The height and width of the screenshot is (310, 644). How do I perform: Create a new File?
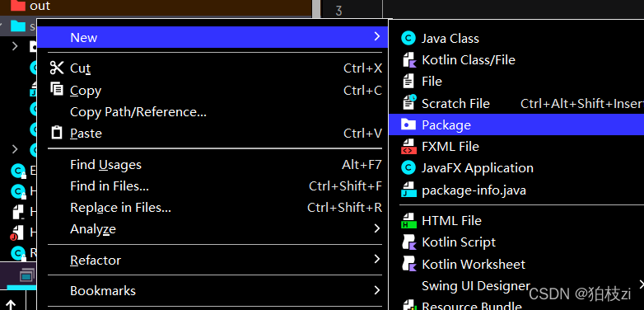(x=516, y=82)
